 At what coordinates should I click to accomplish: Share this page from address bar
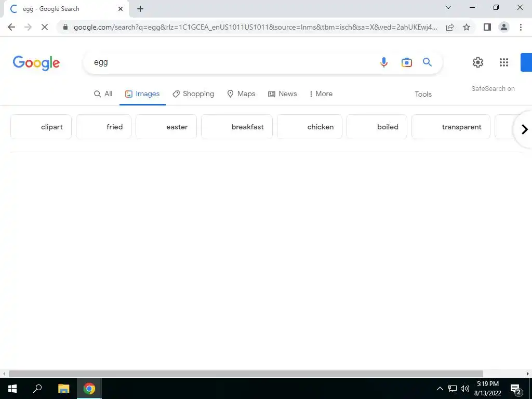(x=450, y=27)
